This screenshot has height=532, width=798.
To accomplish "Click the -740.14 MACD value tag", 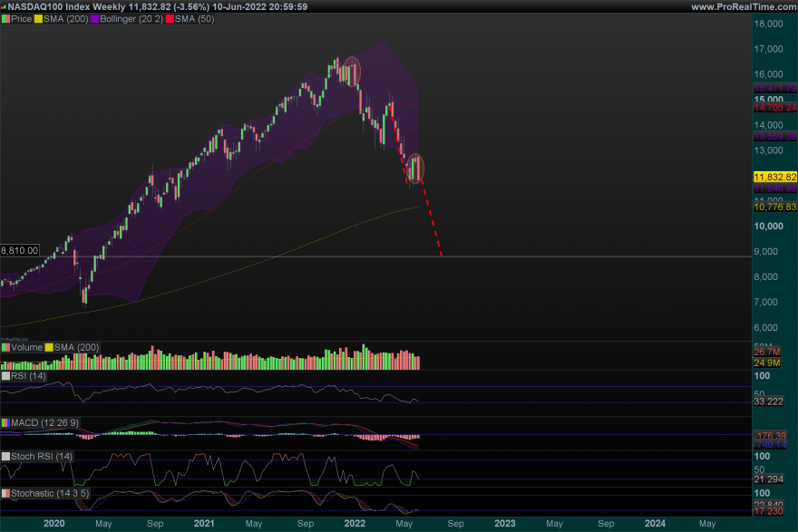I will [770, 444].
